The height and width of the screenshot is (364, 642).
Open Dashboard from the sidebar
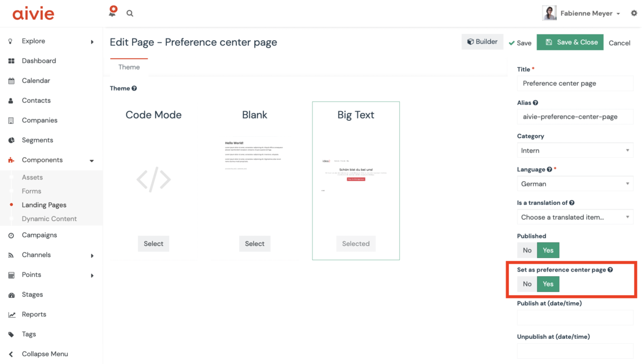coord(39,61)
